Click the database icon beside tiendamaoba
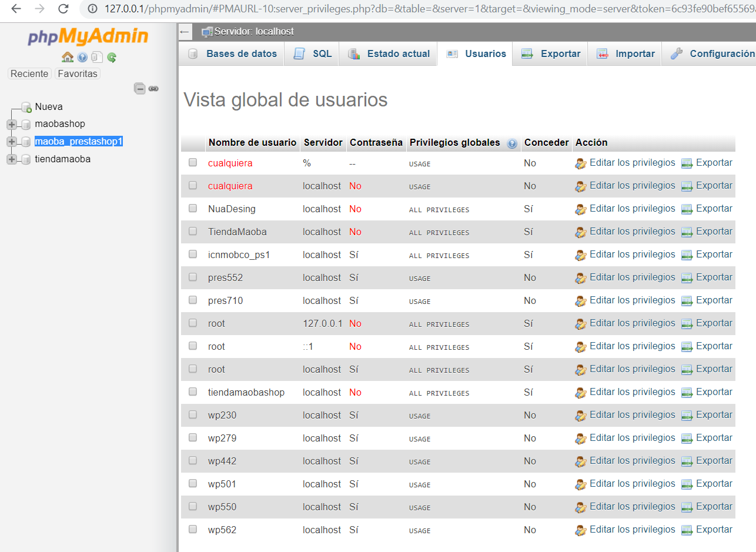 [26, 160]
